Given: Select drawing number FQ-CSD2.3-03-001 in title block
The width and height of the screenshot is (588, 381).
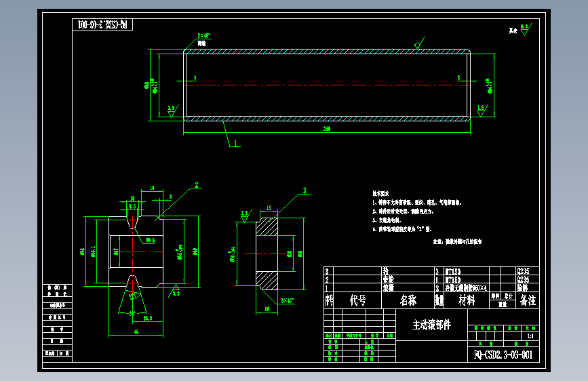Looking at the screenshot, I should 503,355.
